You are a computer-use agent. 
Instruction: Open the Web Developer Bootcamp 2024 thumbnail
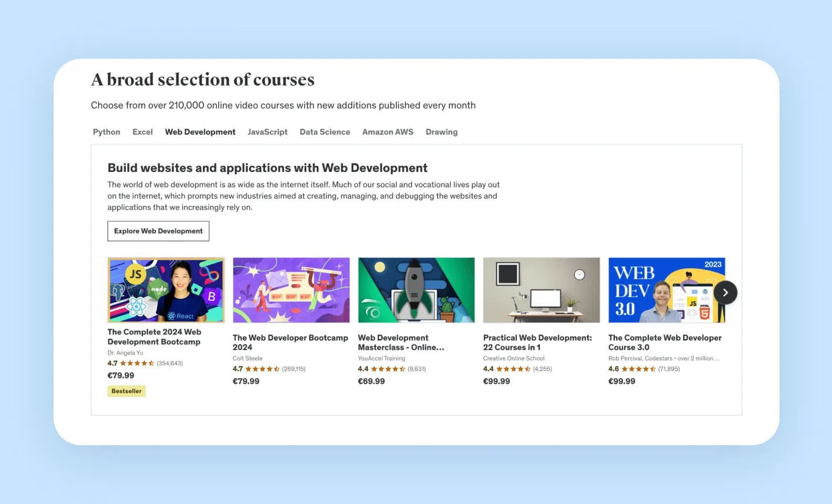click(x=291, y=290)
